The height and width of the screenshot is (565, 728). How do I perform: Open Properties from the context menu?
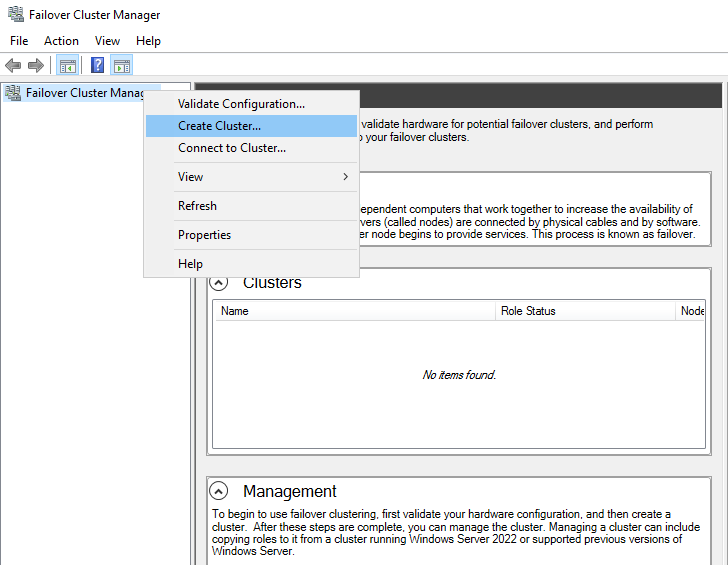(251, 235)
